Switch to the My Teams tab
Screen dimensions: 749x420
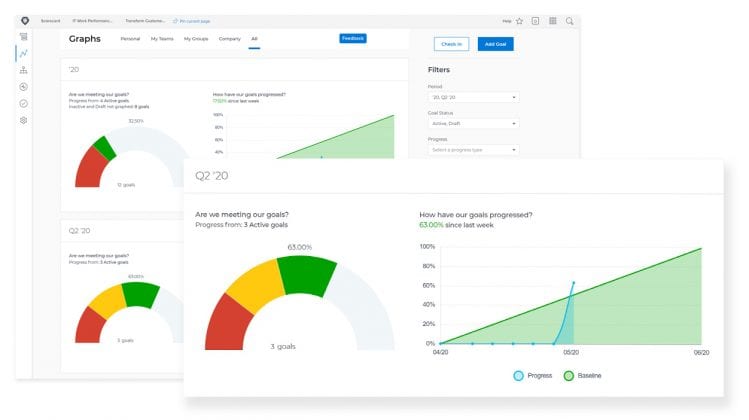point(162,39)
